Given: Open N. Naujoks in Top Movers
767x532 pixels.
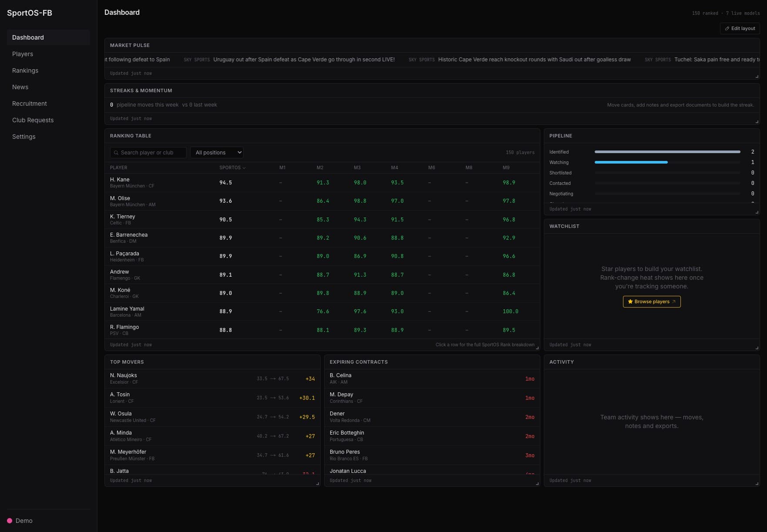Looking at the screenshot, I should [x=212, y=378].
